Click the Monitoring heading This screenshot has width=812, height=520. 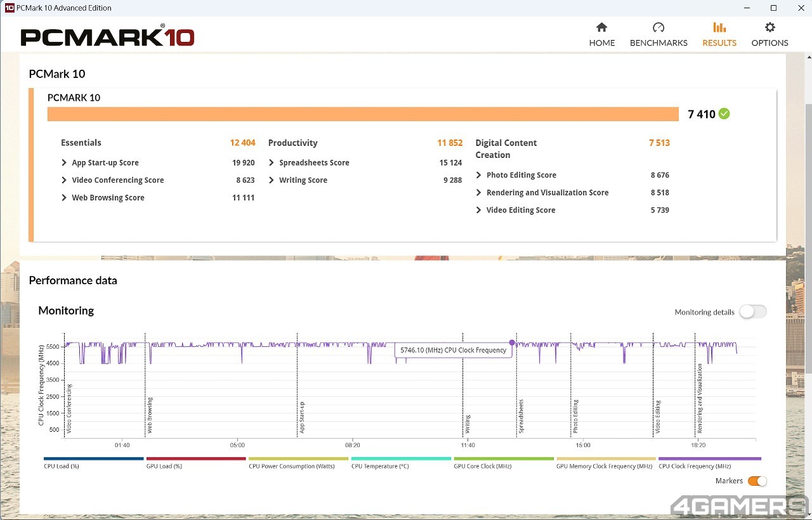[66, 310]
